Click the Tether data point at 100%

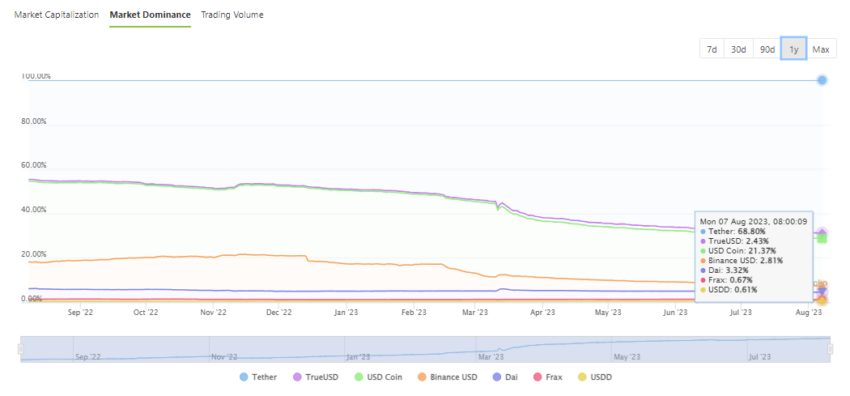pyautogui.click(x=822, y=80)
